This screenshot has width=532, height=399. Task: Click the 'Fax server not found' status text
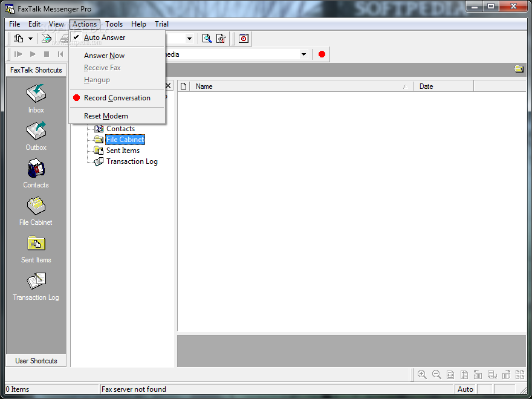pyautogui.click(x=134, y=389)
